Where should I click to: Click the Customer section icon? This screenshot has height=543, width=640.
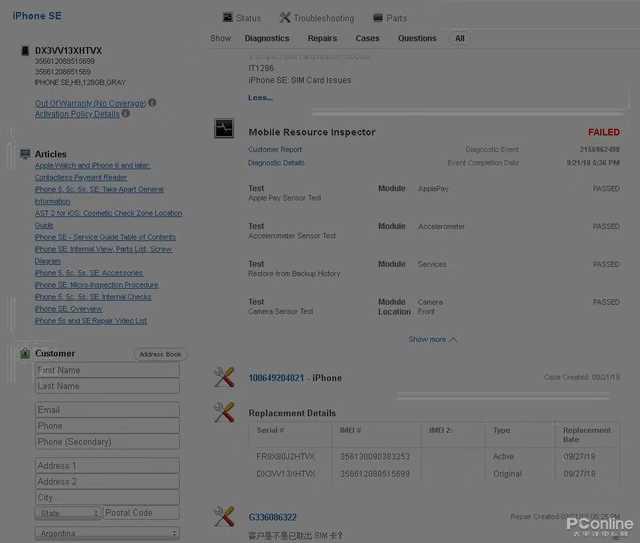pos(25,353)
